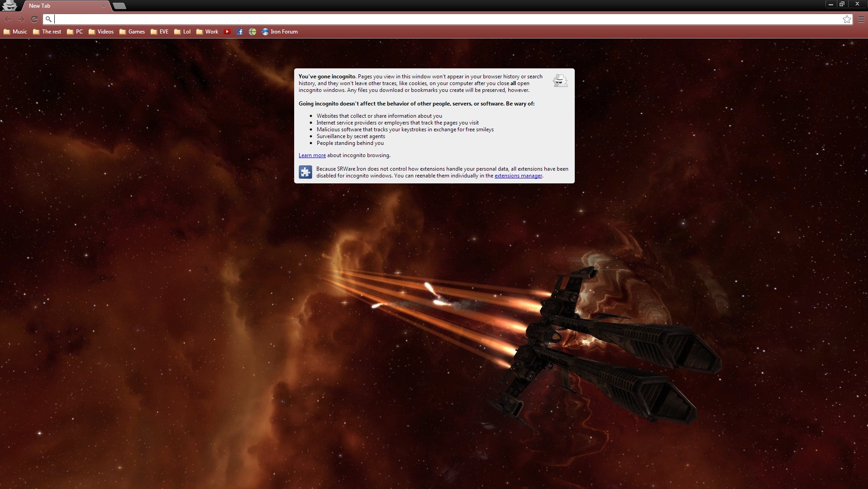
Task: Click the "People standing behind you" bullet
Action: click(350, 143)
